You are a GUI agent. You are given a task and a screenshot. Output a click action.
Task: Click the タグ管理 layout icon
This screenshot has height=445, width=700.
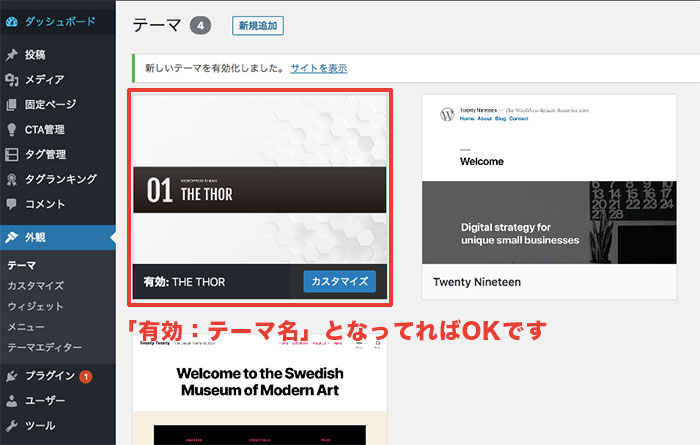tap(12, 155)
